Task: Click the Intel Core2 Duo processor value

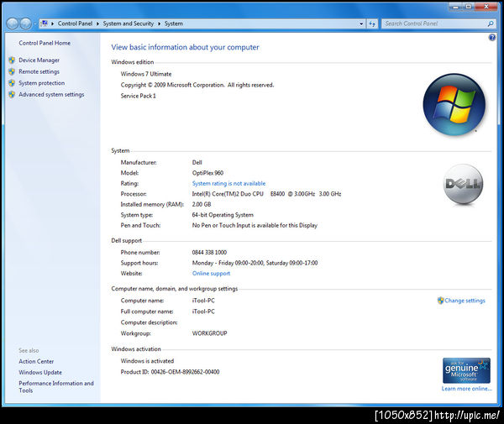Action: (x=266, y=194)
